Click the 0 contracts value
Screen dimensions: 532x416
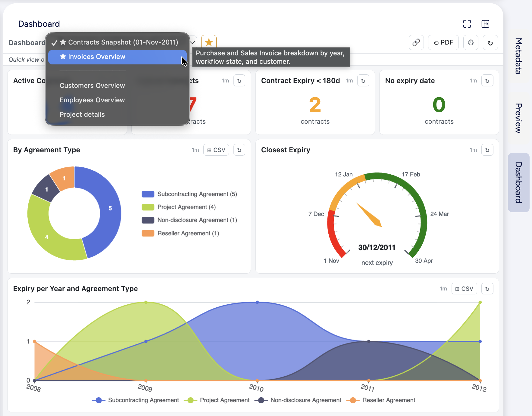[x=439, y=105]
